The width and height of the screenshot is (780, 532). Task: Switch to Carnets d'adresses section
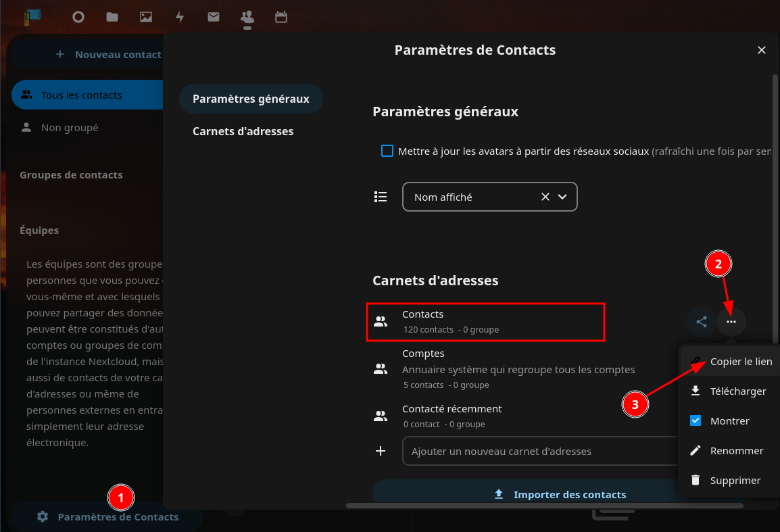243,131
